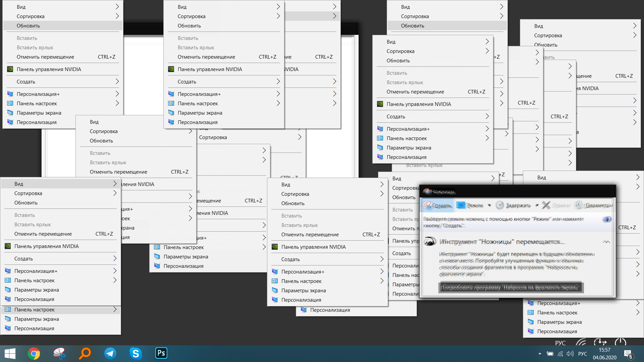The height and width of the screenshot is (362, 644).
Task: Select the highlighted Вид menu entry
Action: 60,184
